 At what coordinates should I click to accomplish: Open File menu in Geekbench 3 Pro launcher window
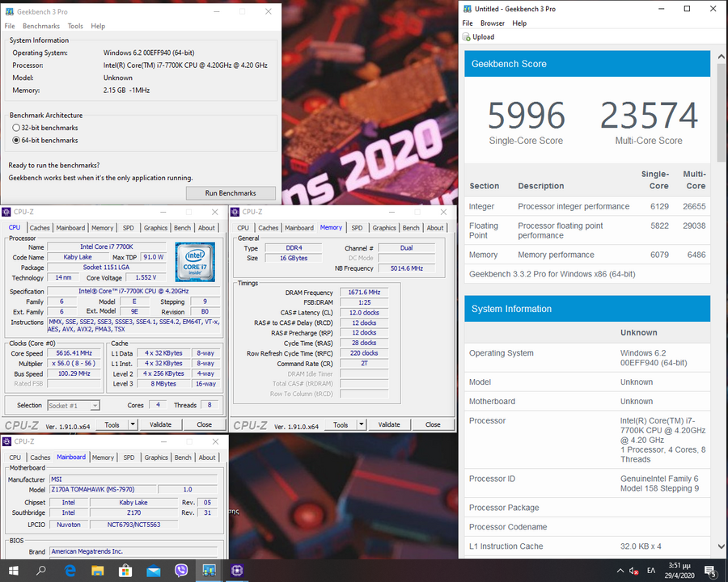tap(10, 26)
